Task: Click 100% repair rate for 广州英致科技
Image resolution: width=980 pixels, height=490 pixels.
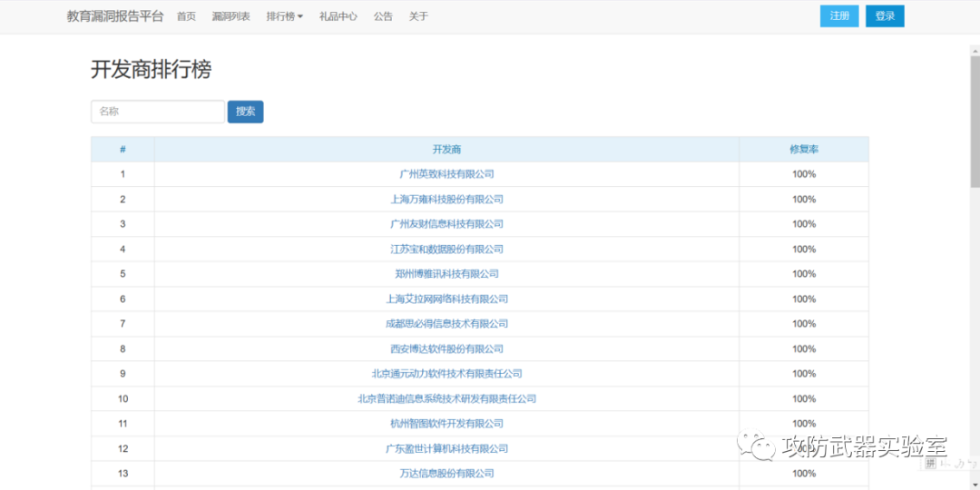Action: click(x=804, y=174)
